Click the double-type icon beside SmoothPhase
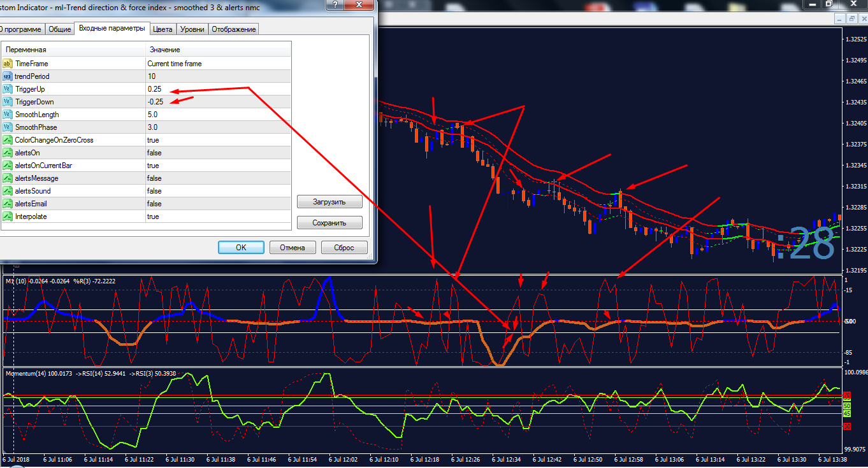Viewport: 868px width, 468px height. click(8, 127)
